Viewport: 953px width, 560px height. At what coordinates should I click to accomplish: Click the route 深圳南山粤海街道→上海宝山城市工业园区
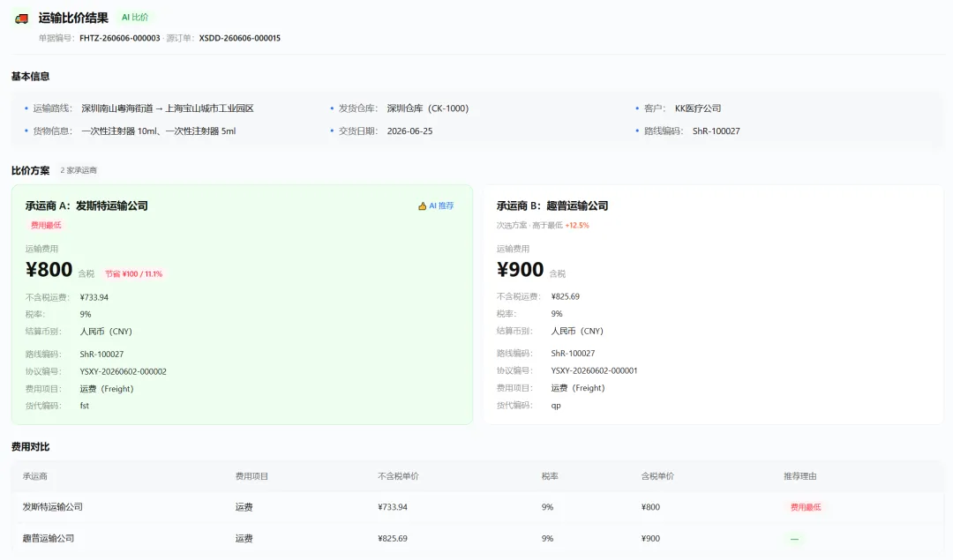[167, 108]
